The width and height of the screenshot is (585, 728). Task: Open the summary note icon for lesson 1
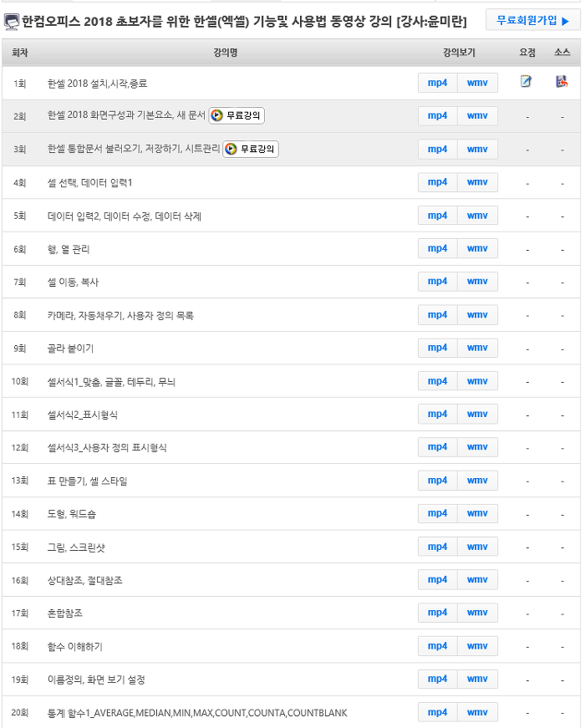pos(526,81)
